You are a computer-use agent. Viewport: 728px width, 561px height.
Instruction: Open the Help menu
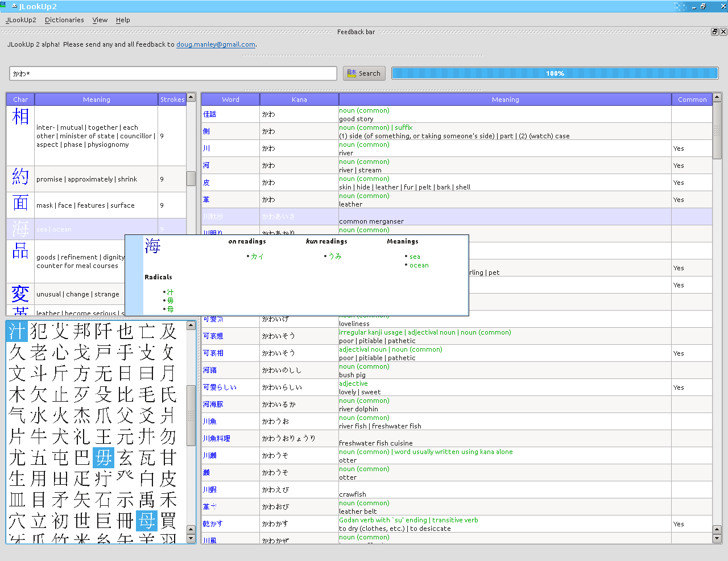123,20
